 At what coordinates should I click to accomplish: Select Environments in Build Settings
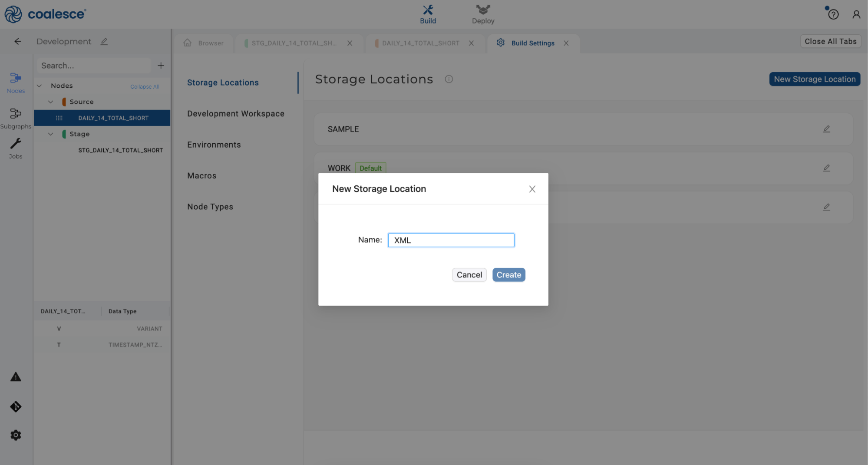click(x=214, y=144)
